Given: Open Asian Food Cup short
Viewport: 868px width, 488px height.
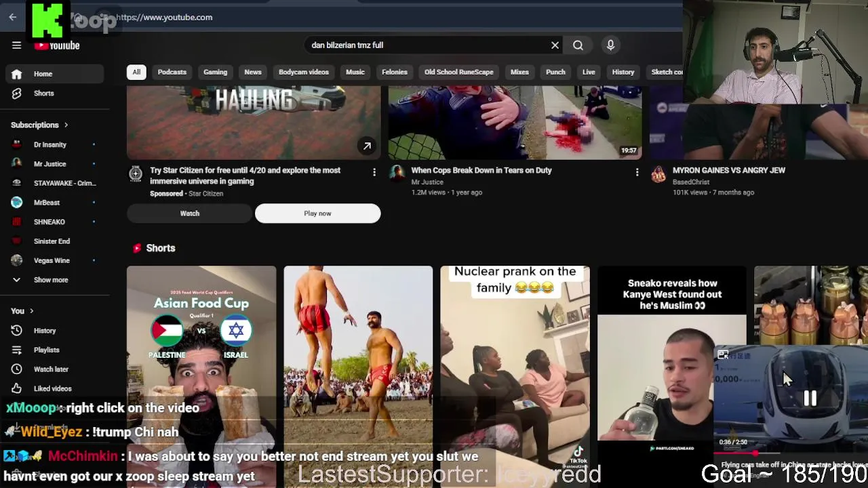Looking at the screenshot, I should point(201,376).
